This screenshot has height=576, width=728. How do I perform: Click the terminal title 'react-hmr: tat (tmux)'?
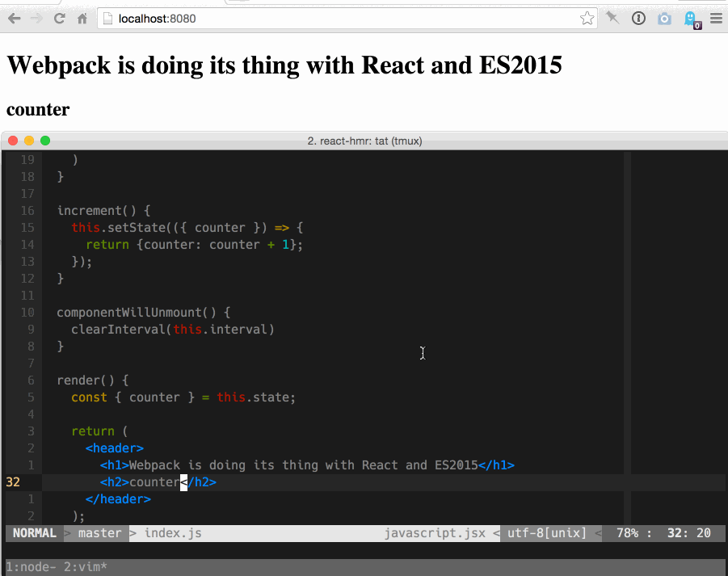[364, 141]
